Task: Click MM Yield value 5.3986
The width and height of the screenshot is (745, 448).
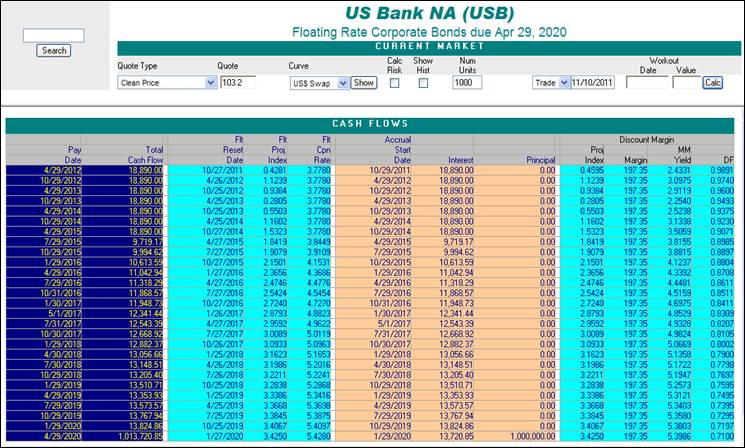Action: click(670, 436)
